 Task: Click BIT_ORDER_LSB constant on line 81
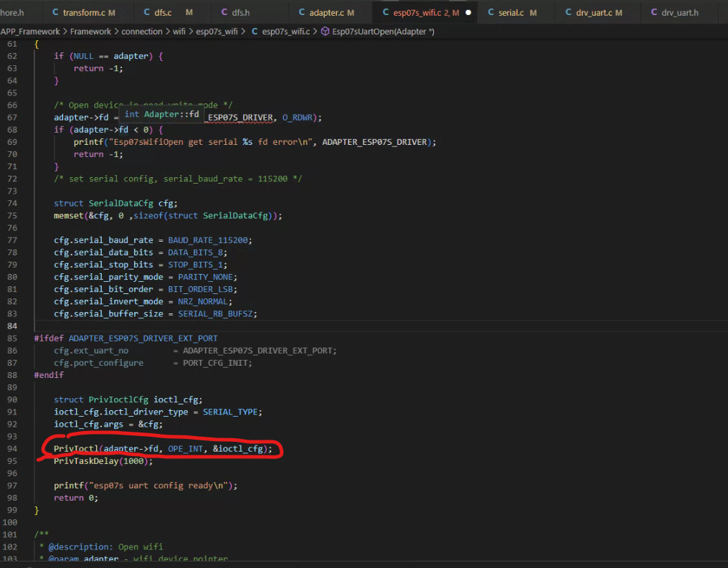201,289
